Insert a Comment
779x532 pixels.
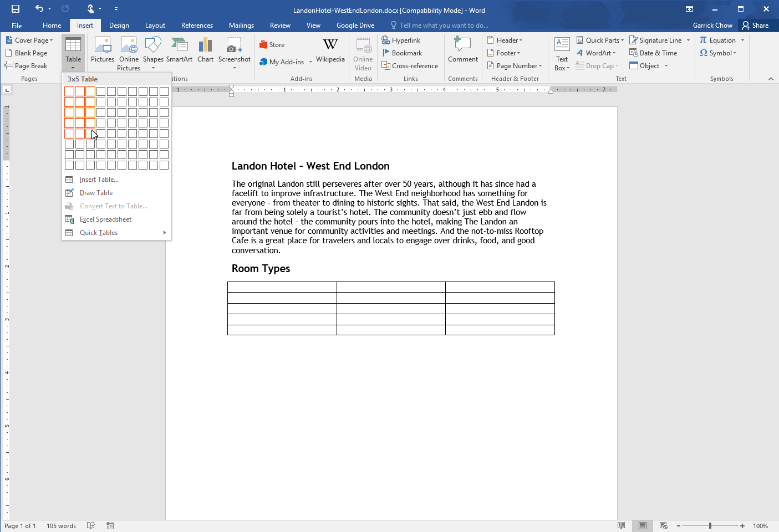click(x=462, y=50)
